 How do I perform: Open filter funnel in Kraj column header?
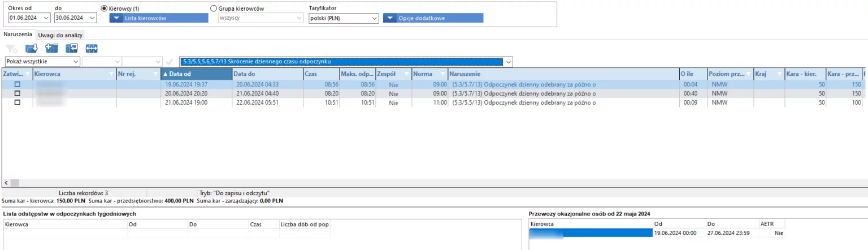(x=780, y=74)
